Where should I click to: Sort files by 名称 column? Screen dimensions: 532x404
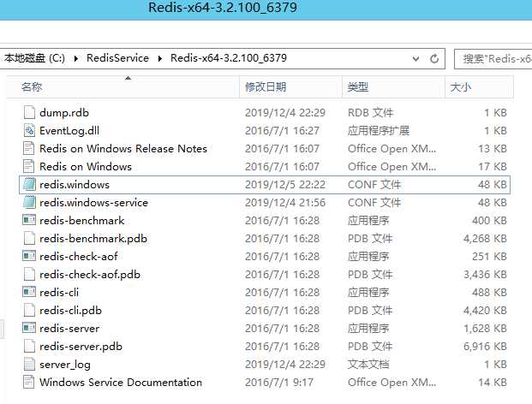click(123, 87)
